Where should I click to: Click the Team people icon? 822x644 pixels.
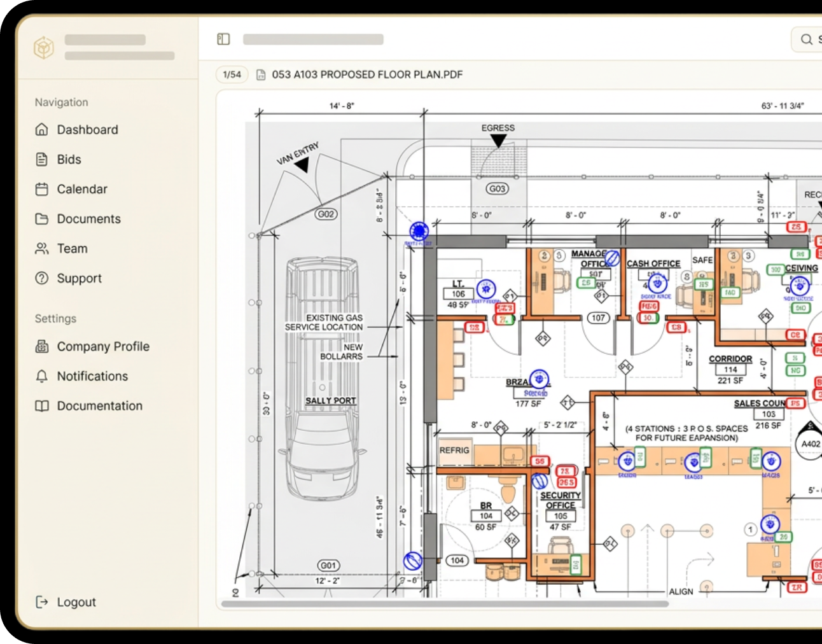pos(42,249)
